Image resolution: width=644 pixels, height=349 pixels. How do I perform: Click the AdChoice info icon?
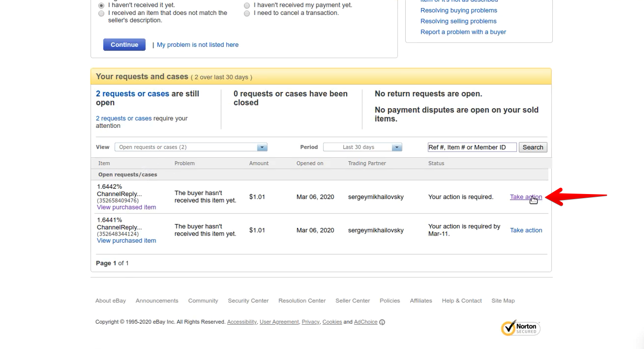click(x=382, y=322)
